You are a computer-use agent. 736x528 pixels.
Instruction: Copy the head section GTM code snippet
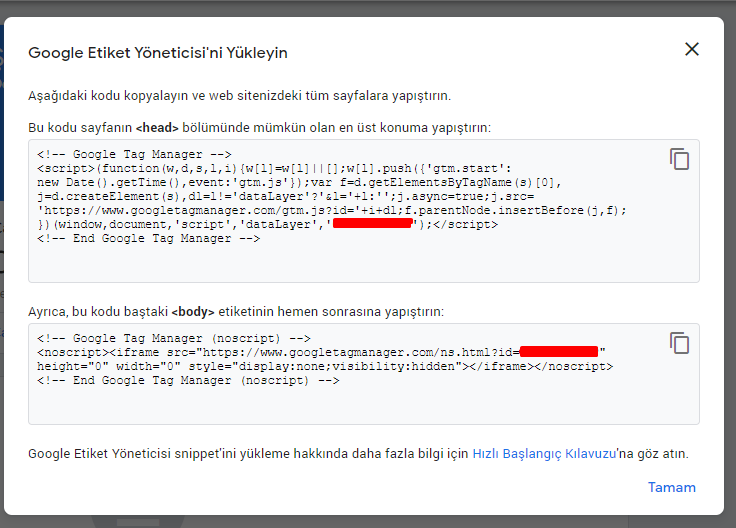tap(679, 159)
